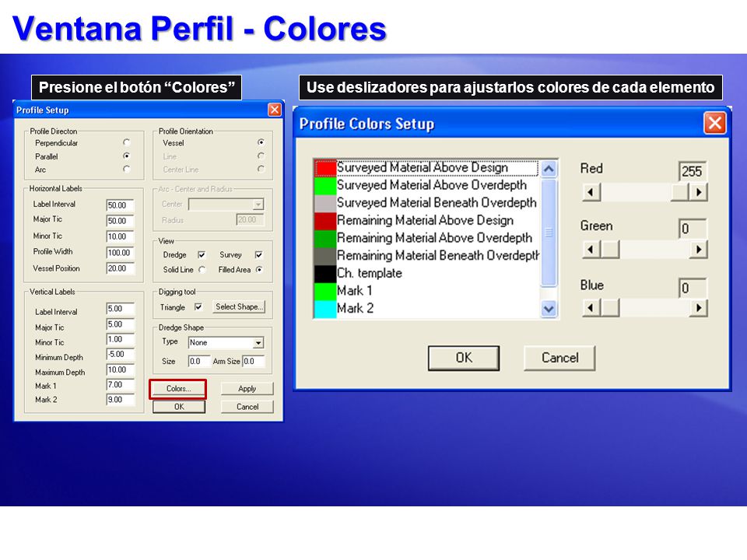
Task: Select Vessel profile orientation radio
Action: (x=261, y=142)
